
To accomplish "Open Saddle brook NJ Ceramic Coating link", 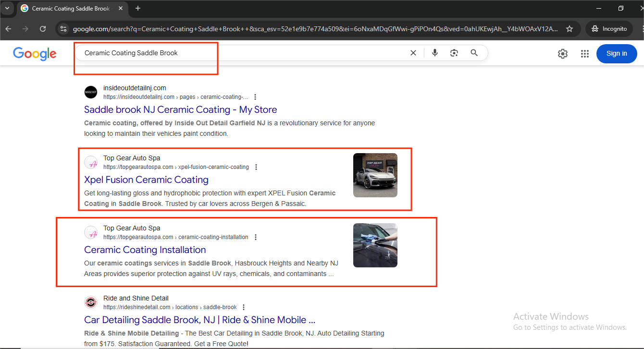I will tap(180, 109).
